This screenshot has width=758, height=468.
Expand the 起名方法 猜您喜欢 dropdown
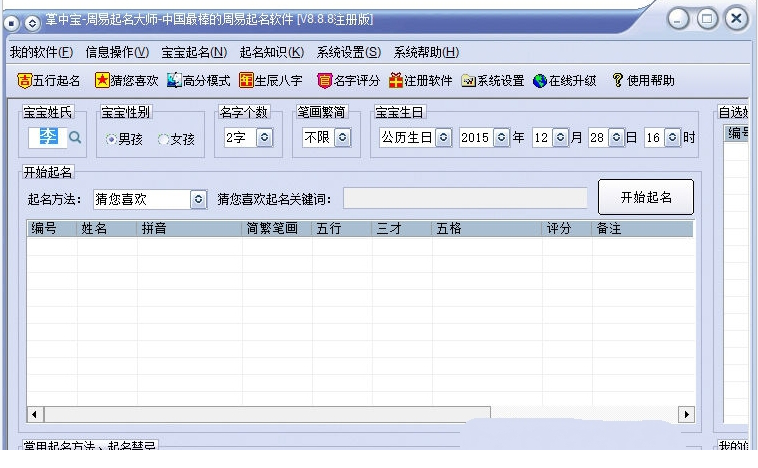198,199
